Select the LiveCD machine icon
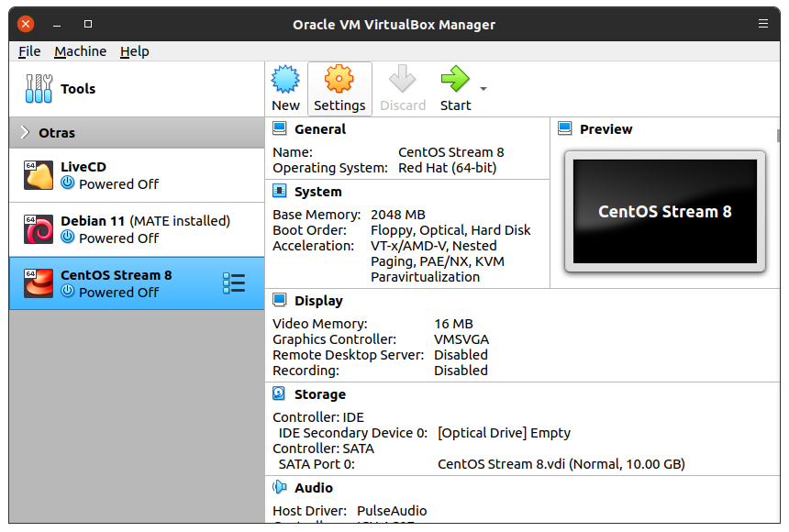The image size is (789, 532). (39, 175)
